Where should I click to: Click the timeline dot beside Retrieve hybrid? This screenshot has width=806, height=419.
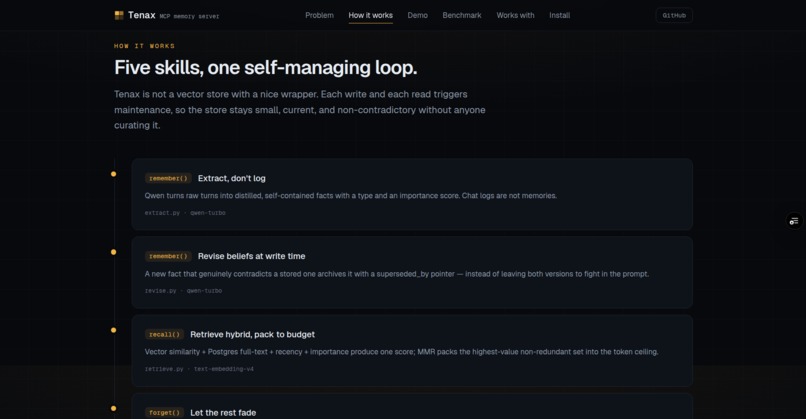114,330
